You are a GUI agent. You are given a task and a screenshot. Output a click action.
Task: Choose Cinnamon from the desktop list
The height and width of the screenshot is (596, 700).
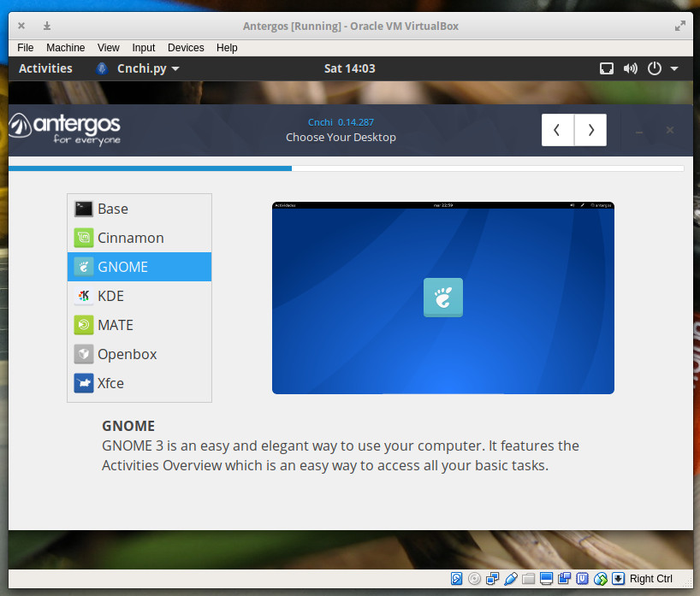[x=139, y=238]
